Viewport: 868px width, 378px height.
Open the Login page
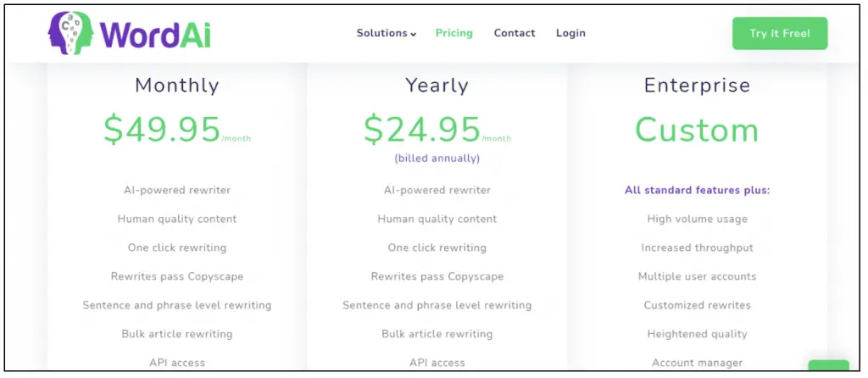[x=570, y=33]
